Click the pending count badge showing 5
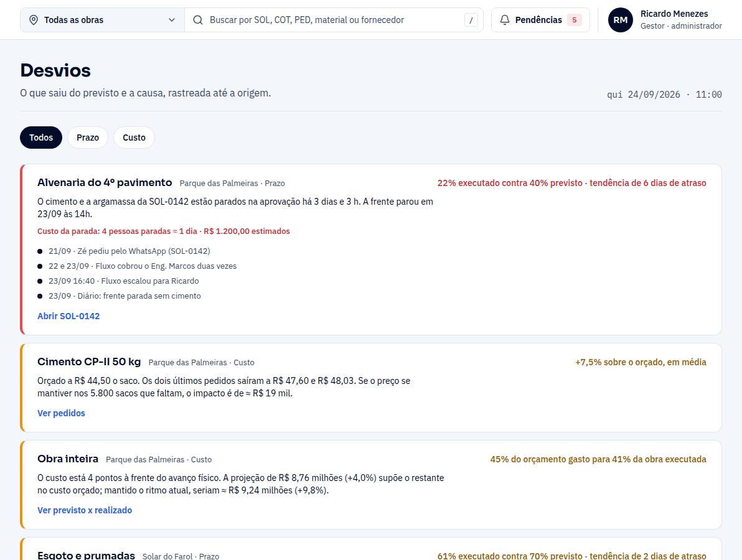Viewport: 742px width, 560px height. pyautogui.click(x=575, y=20)
